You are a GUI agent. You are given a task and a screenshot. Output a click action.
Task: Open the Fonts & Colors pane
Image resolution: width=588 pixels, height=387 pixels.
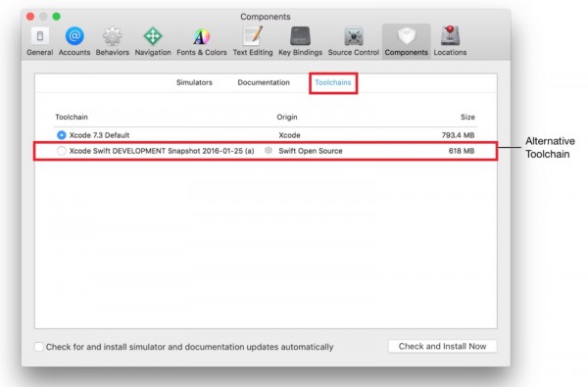click(201, 41)
